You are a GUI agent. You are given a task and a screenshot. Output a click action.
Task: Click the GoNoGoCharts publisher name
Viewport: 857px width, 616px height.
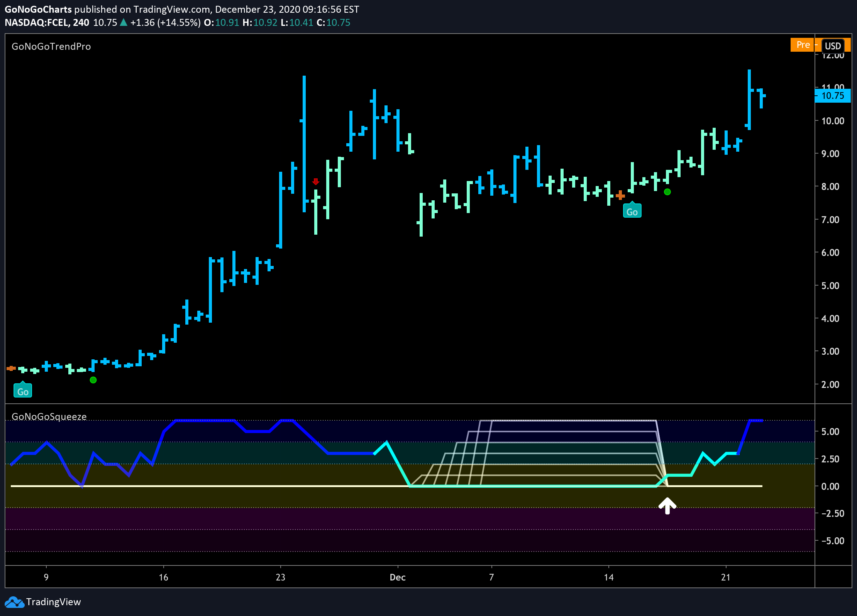click(x=38, y=9)
